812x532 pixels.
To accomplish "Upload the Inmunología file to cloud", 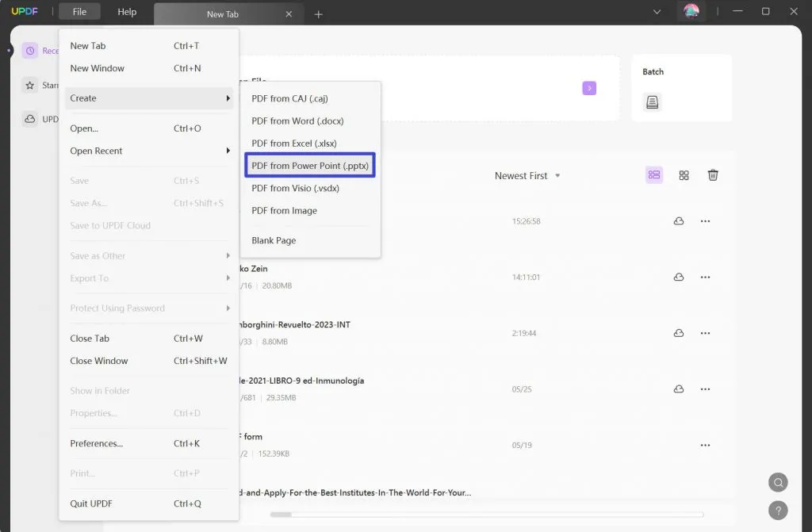I will (x=679, y=389).
